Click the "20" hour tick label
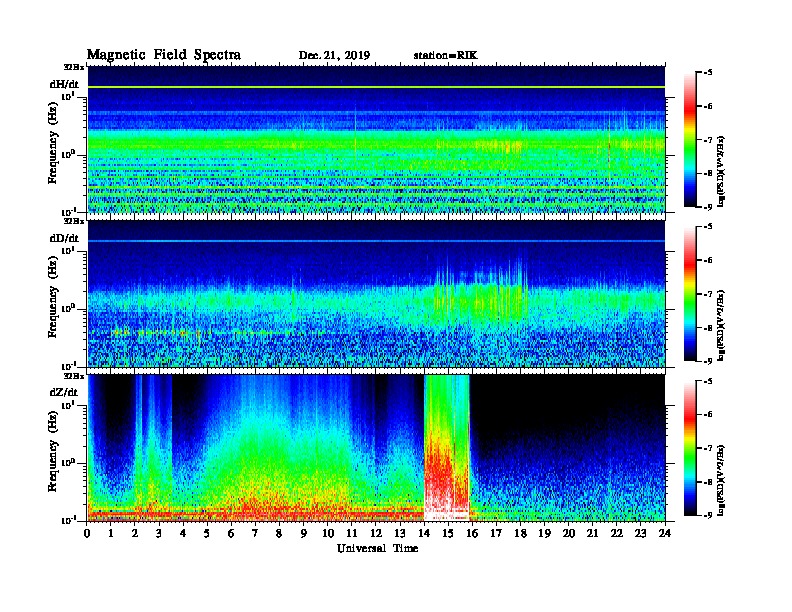 (569, 533)
